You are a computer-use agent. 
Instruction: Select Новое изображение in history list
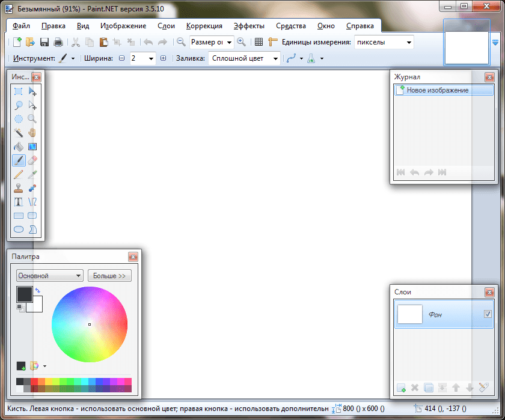coord(438,90)
